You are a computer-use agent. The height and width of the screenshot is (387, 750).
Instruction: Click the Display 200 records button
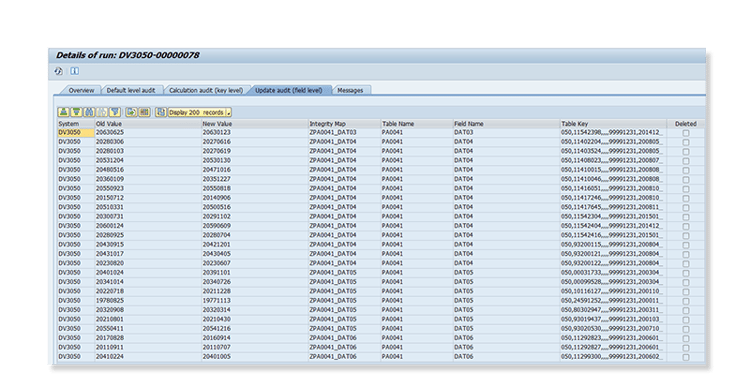197,112
